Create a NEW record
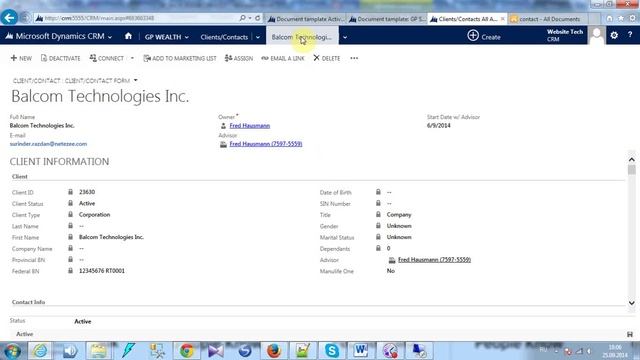The height and width of the screenshot is (360, 640). tap(21, 58)
